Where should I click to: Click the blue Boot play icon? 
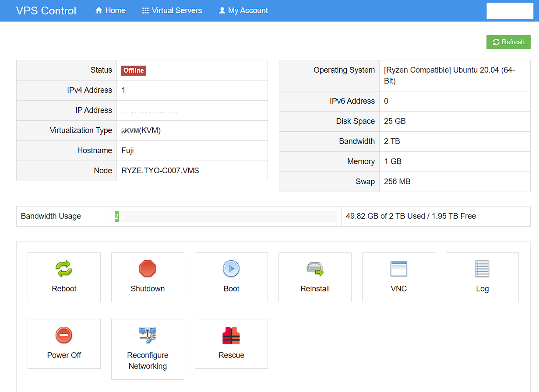point(231,268)
